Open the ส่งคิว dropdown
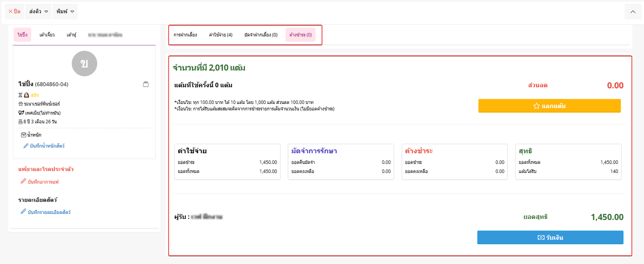Screen dimensions: 644x264 pos(38,11)
